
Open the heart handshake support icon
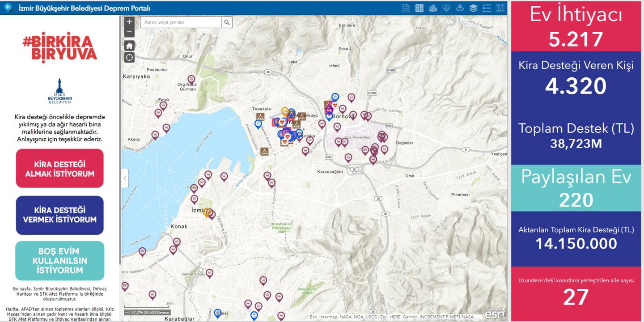446,8
